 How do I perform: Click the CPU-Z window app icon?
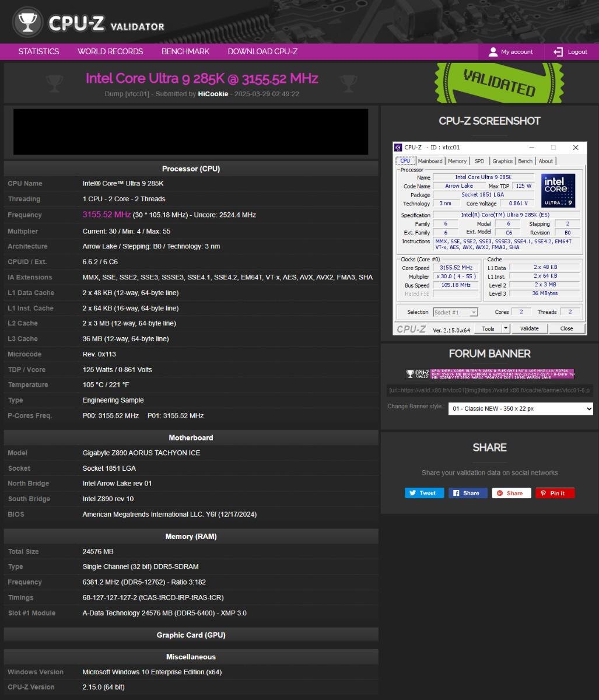(398, 148)
